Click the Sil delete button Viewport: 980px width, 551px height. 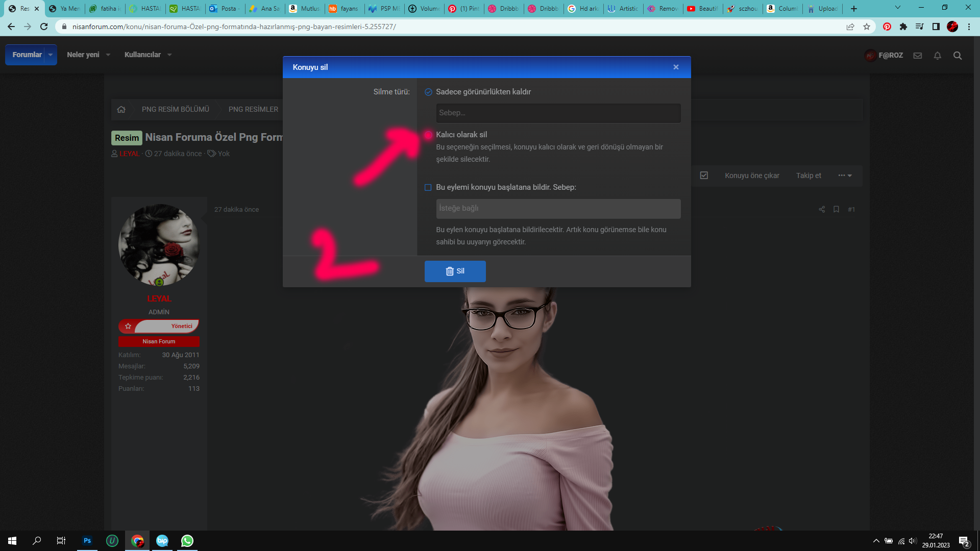(x=455, y=271)
